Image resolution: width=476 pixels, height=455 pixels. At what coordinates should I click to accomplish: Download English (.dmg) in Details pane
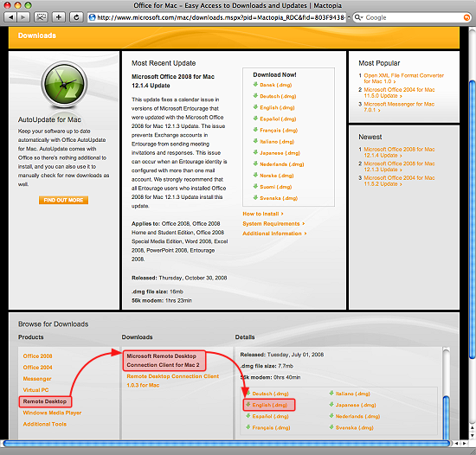tap(269, 405)
